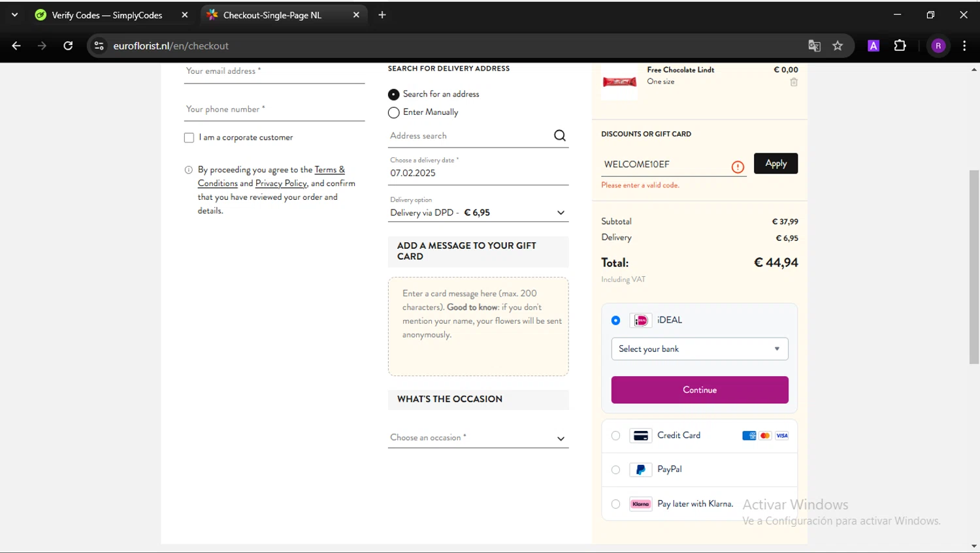Click the scrollbar up arrow
980x553 pixels.
coord(974,69)
